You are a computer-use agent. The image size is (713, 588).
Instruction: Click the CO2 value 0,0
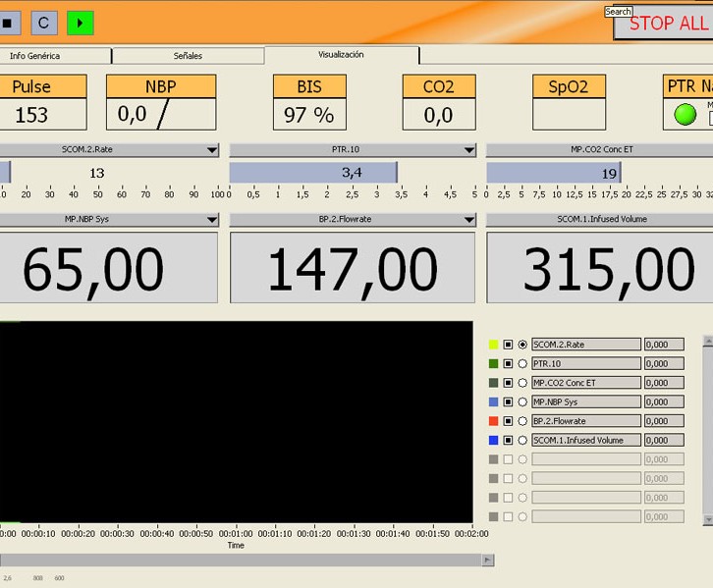click(439, 115)
